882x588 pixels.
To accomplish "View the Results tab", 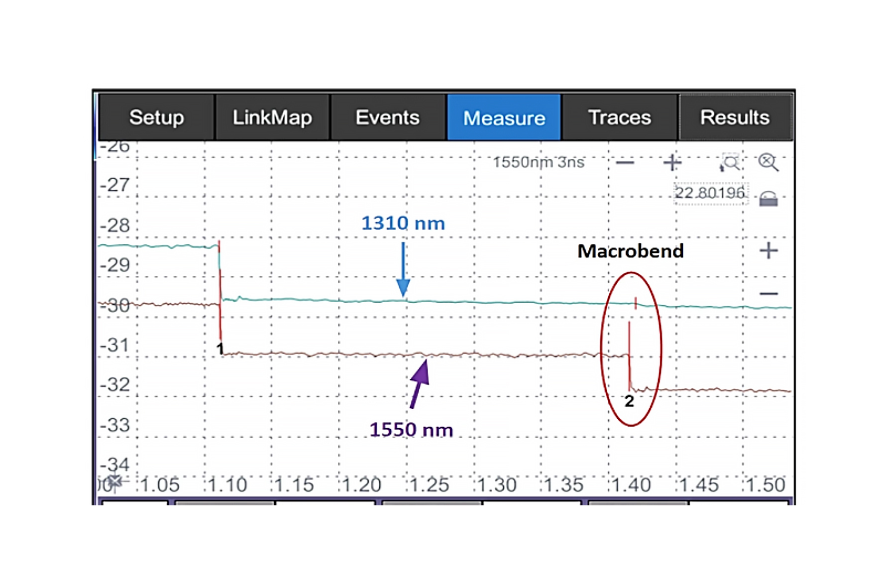I will (735, 118).
